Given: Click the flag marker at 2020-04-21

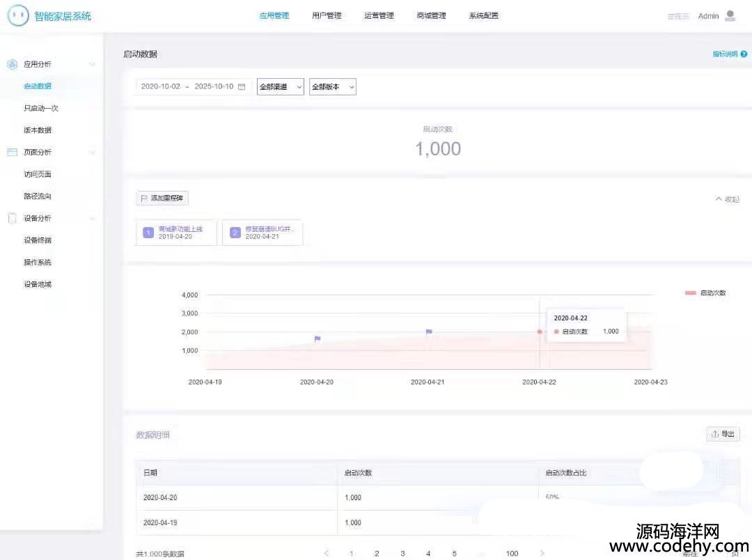Looking at the screenshot, I should click(429, 332).
